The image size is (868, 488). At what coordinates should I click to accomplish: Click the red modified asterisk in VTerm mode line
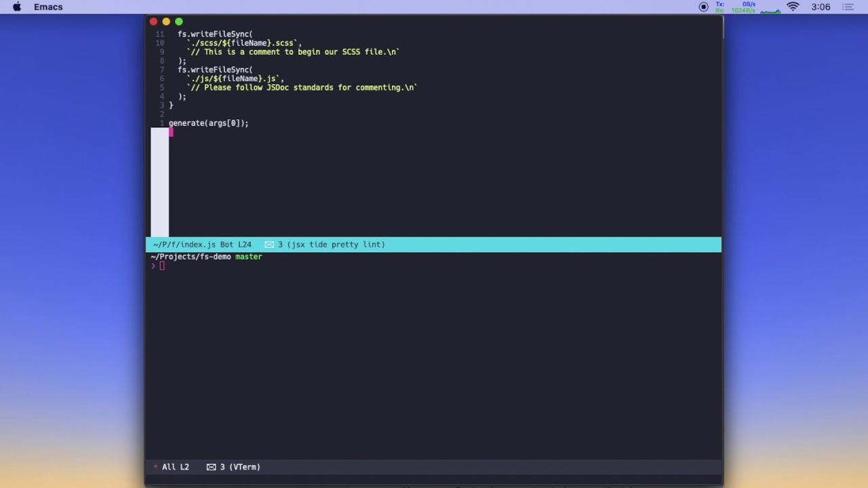[x=155, y=467]
